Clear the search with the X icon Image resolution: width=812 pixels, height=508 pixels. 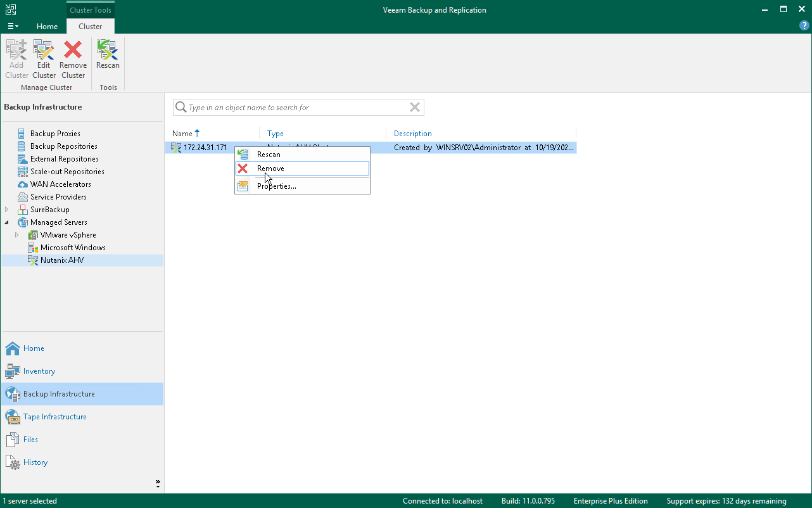415,107
